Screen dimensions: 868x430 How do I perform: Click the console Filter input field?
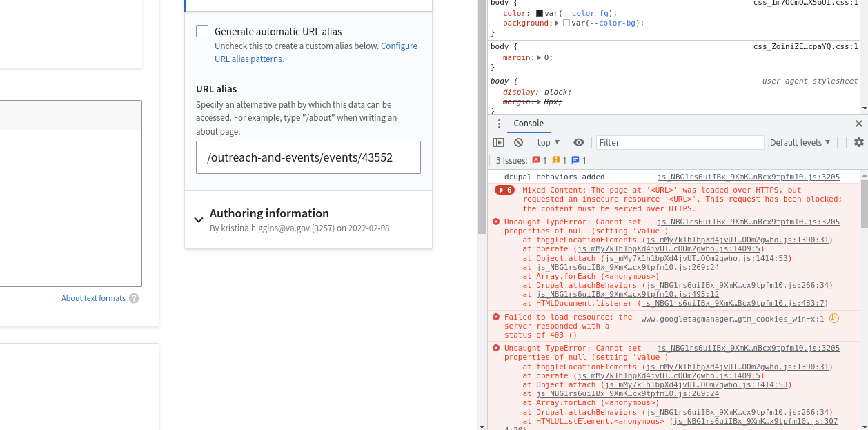680,142
